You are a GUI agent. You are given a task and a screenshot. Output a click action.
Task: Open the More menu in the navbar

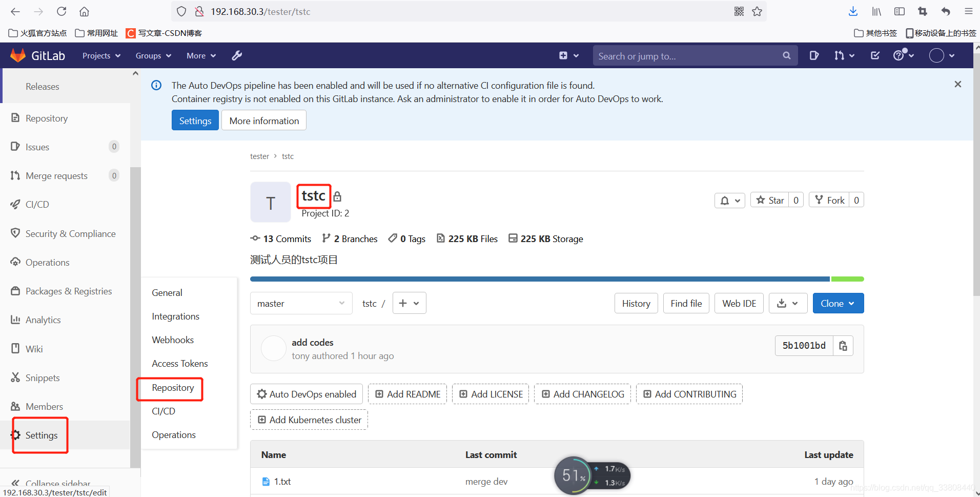[201, 55]
